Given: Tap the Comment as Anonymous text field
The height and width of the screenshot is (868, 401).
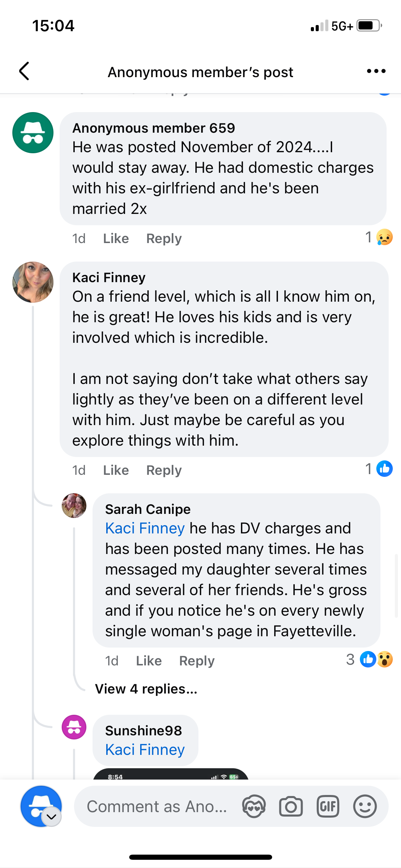Looking at the screenshot, I should [x=157, y=807].
